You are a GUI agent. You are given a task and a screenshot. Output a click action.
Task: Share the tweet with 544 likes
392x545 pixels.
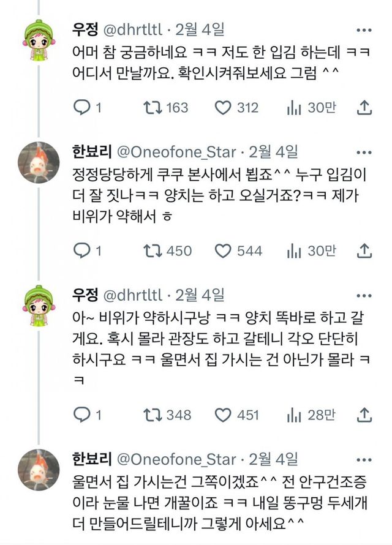pyautogui.click(x=364, y=250)
